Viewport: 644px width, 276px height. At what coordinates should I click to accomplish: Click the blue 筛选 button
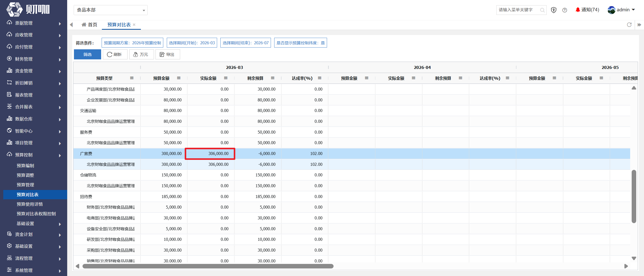88,54
